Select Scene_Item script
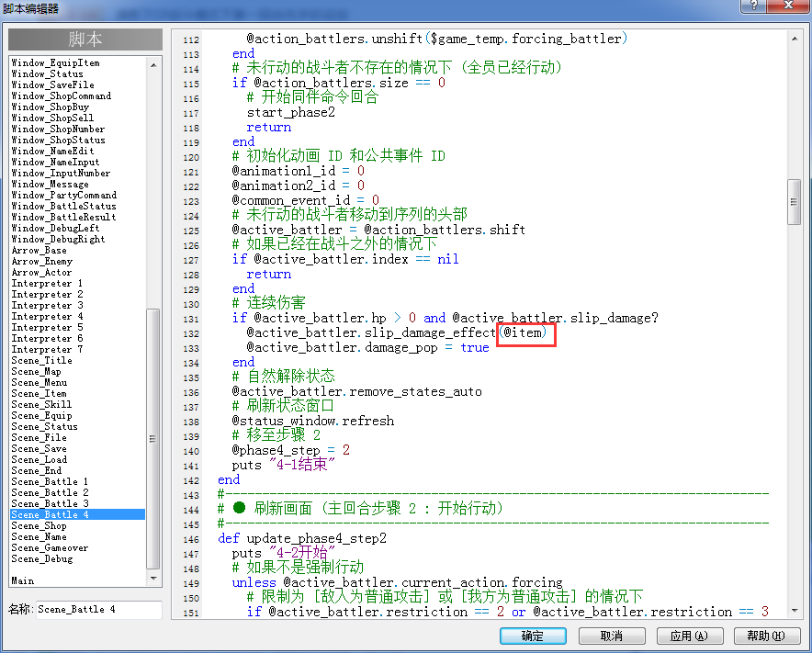Screen dimensions: 812x653 39,394
